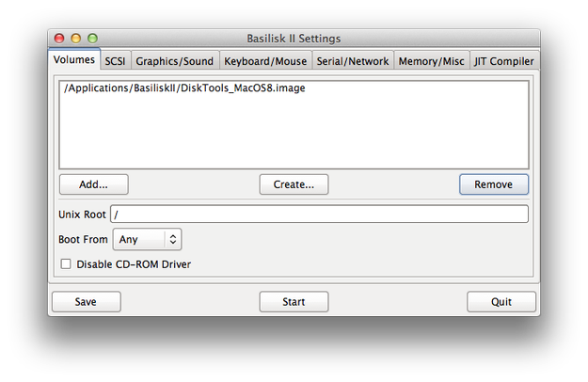Click the Create... volume button
This screenshot has width=588, height=382.
click(x=294, y=184)
